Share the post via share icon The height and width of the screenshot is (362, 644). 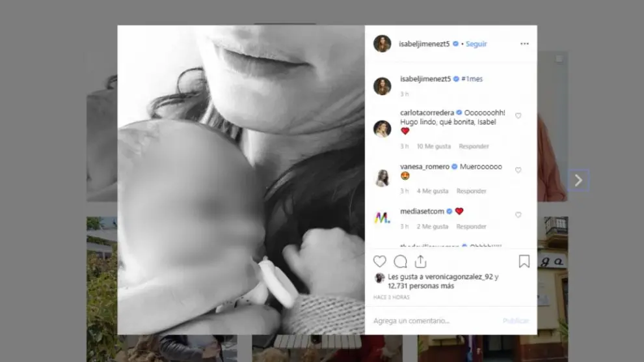(x=420, y=261)
